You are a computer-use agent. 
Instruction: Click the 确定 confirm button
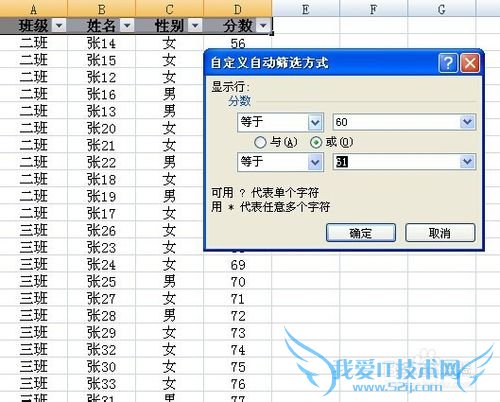click(361, 233)
